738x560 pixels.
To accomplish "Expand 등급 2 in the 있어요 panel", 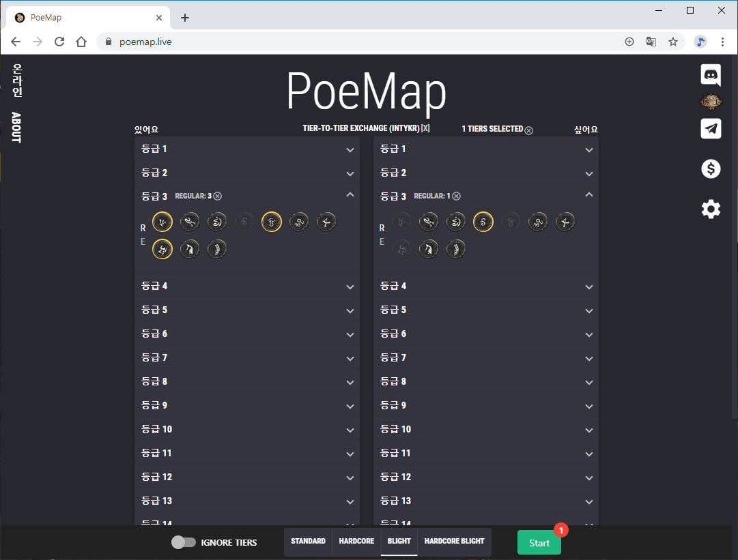I will (247, 173).
